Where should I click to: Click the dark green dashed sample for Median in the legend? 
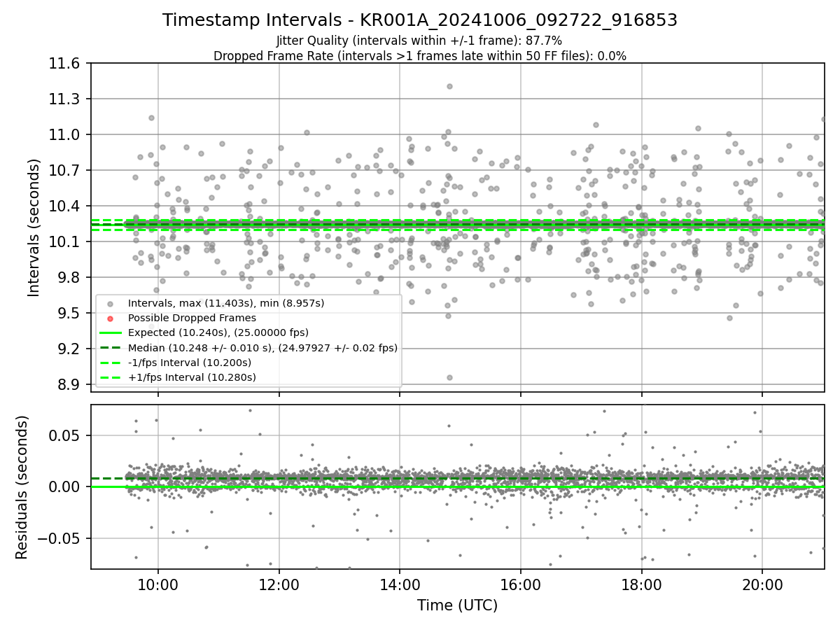(x=111, y=348)
